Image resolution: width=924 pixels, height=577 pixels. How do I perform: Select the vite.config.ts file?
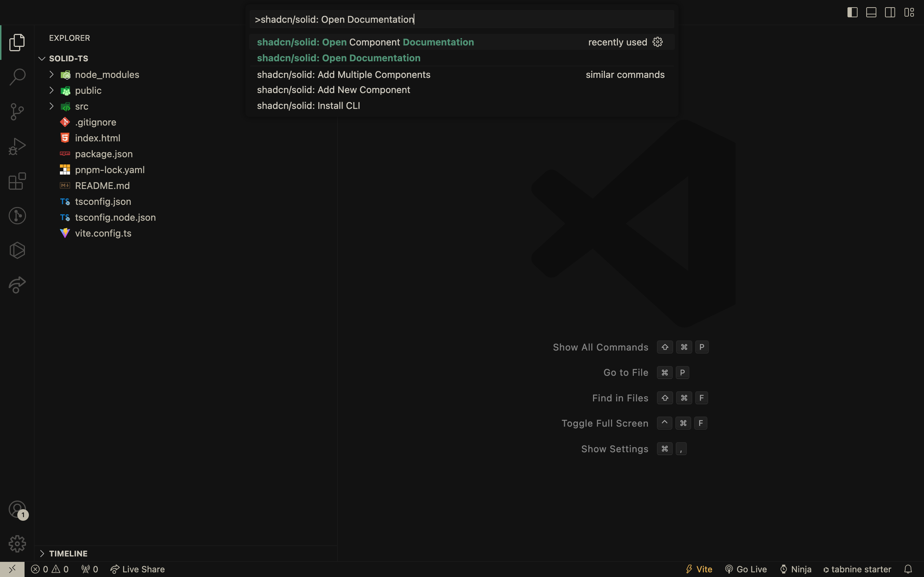point(103,233)
